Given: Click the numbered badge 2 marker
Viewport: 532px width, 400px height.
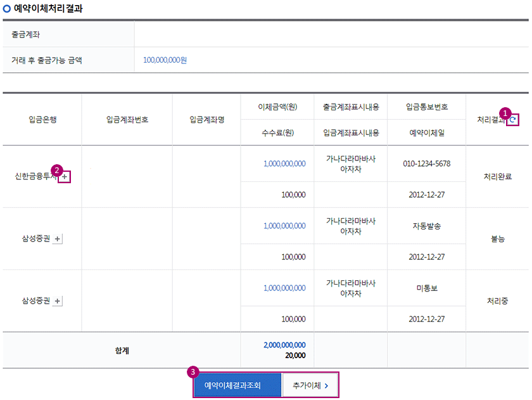Looking at the screenshot, I should pos(57,171).
